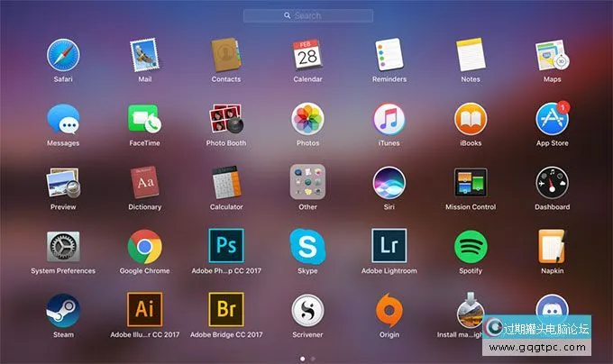Screen dimensions: 613x364
Task: Open the Photos app
Action: click(x=307, y=119)
